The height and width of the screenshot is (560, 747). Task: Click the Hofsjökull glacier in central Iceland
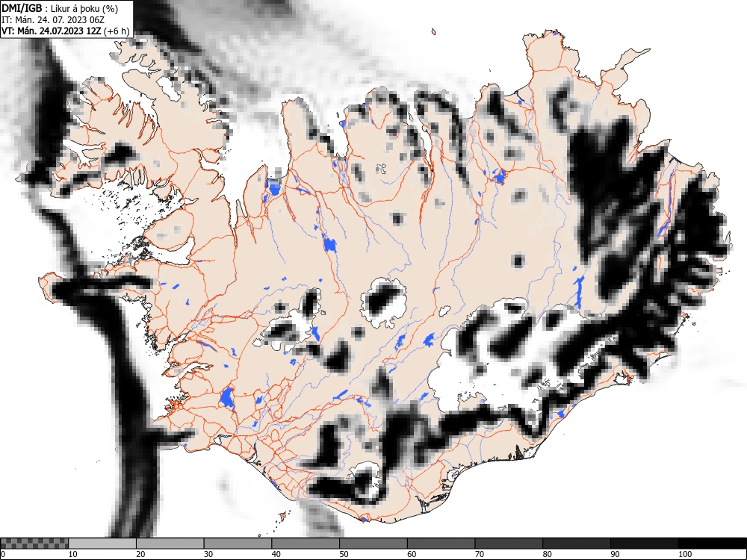coord(384,303)
